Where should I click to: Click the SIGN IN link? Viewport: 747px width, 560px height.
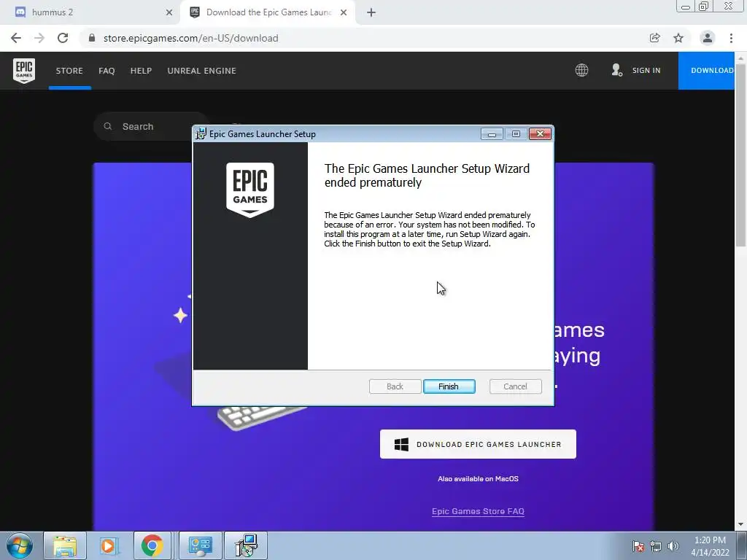pos(646,71)
